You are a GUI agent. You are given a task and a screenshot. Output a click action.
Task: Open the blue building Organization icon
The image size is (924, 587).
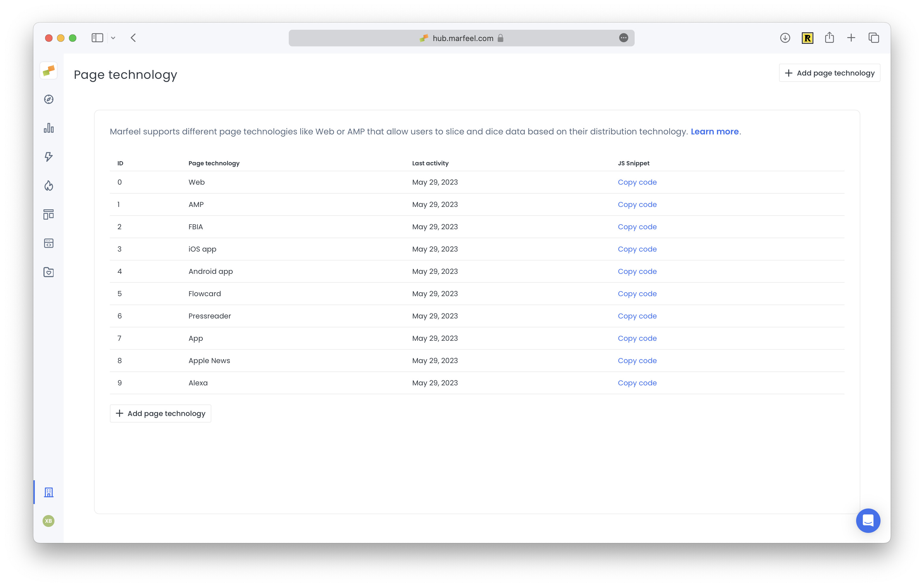[x=49, y=493]
